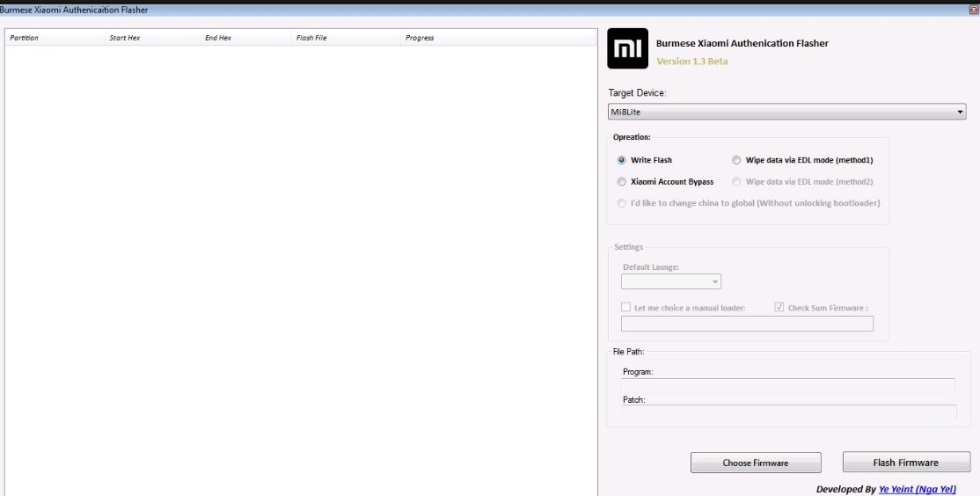Click the Start Hex column header

(153, 38)
